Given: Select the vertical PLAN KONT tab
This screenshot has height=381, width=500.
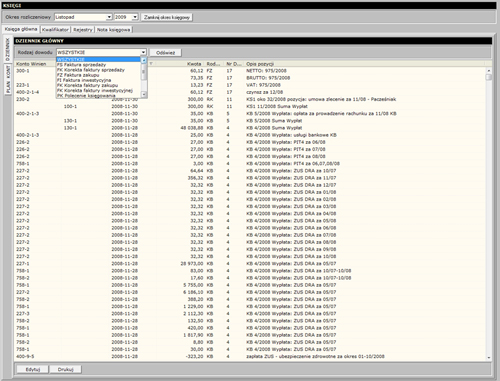Looking at the screenshot, I should (8, 80).
